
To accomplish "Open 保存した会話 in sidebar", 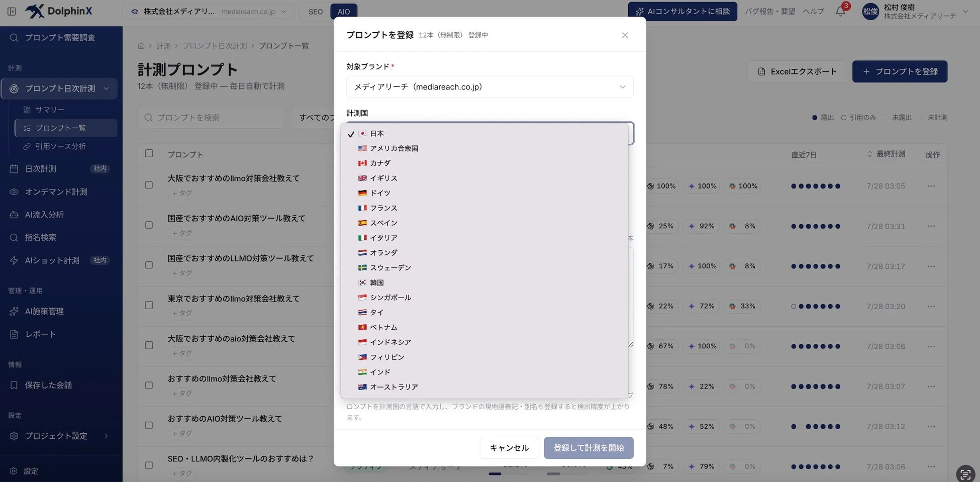I will pyautogui.click(x=48, y=385).
